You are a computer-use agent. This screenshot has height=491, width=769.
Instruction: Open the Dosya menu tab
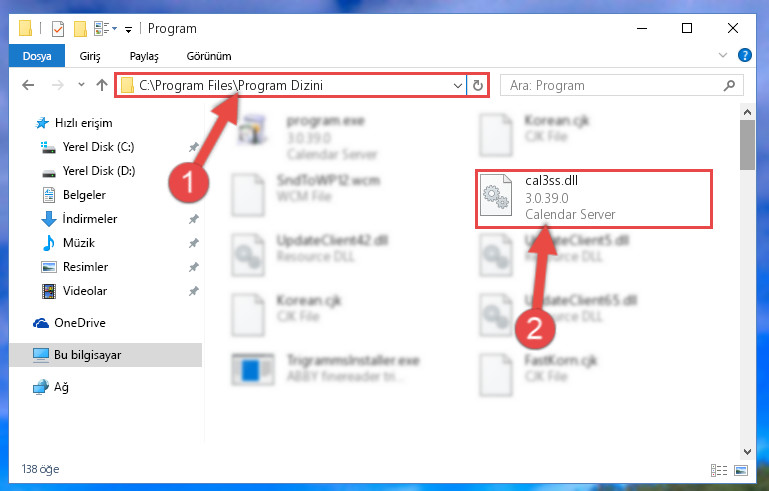(37, 56)
